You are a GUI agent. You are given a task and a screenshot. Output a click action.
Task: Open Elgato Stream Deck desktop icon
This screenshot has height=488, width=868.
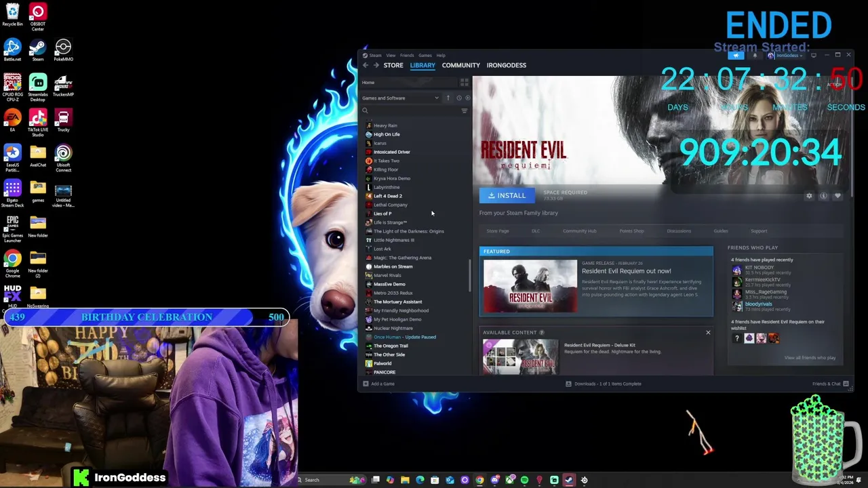(x=12, y=192)
